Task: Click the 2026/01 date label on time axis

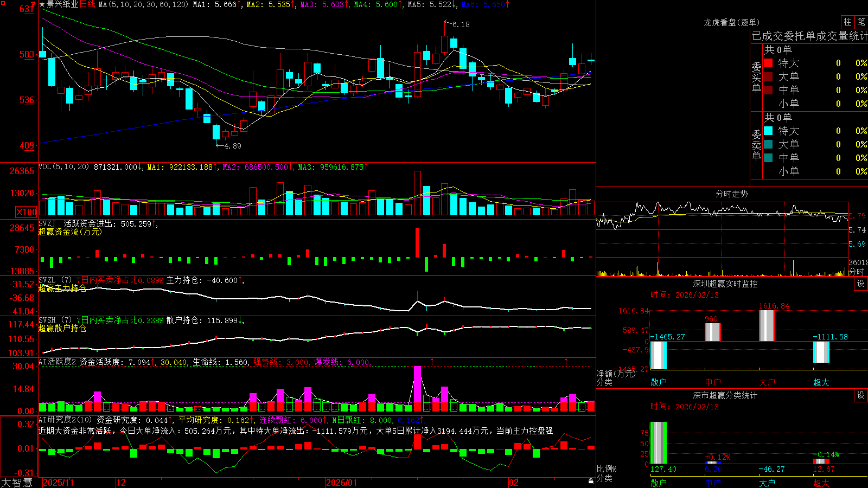Action: click(x=342, y=483)
